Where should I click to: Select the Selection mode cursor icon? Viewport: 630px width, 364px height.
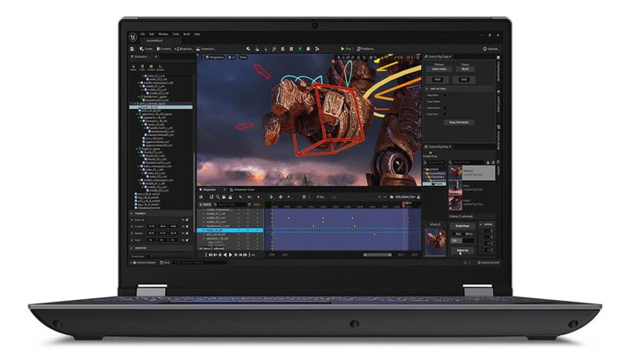click(x=248, y=49)
